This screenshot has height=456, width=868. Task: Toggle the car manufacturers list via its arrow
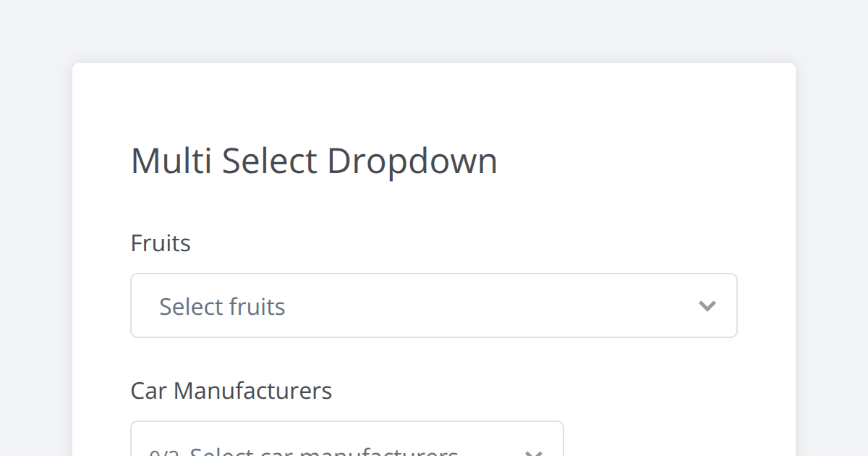(533, 452)
